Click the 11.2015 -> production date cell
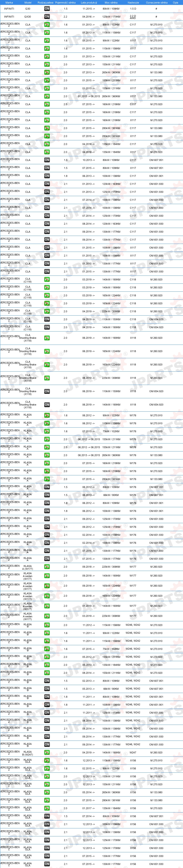The width and height of the screenshot is (183, 868). coord(88,9)
